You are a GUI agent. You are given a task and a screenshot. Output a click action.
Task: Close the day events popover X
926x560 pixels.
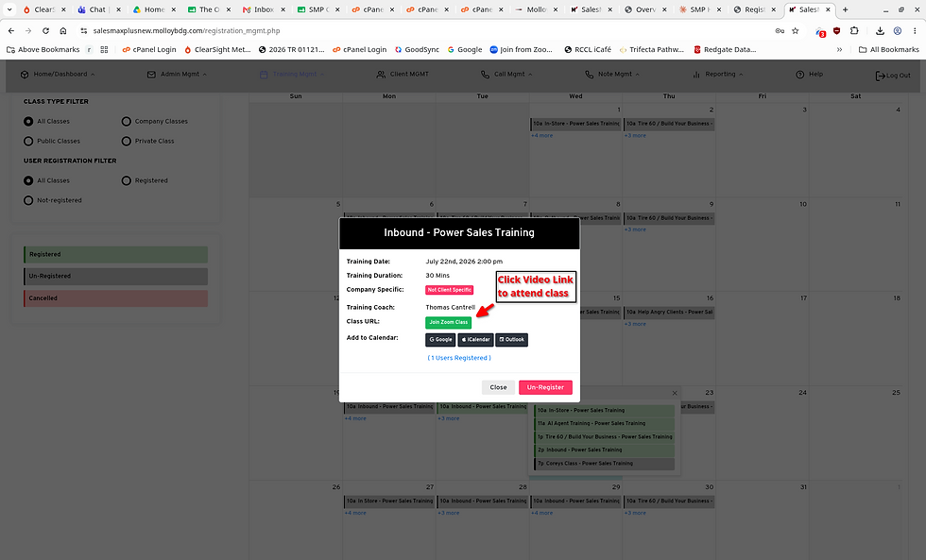(x=675, y=393)
